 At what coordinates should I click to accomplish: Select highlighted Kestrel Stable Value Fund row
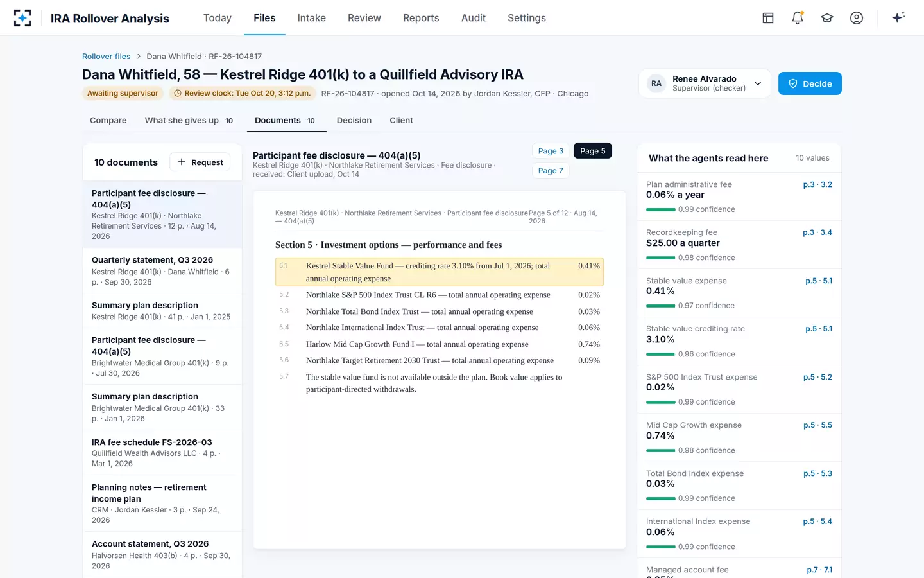tap(440, 272)
